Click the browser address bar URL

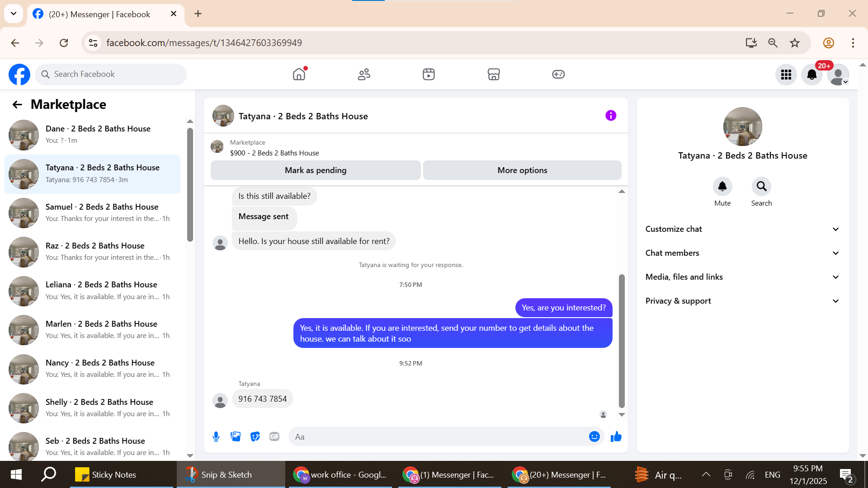tap(204, 43)
